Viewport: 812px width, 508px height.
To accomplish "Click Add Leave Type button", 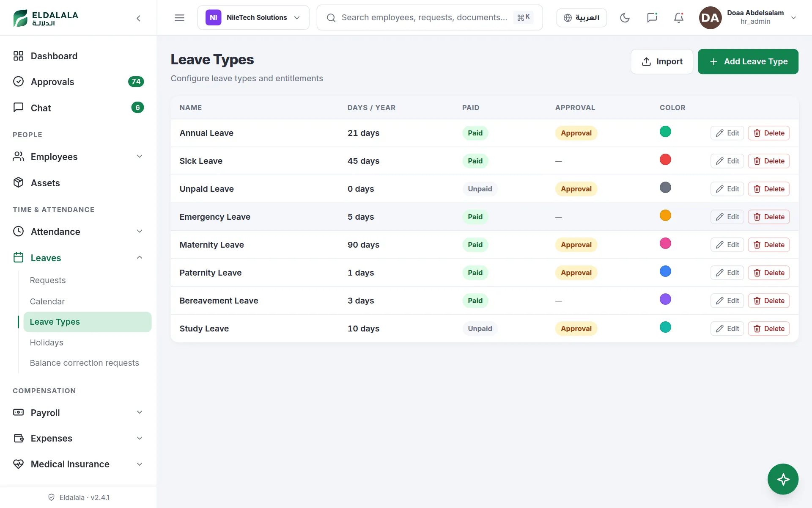I will pos(748,61).
